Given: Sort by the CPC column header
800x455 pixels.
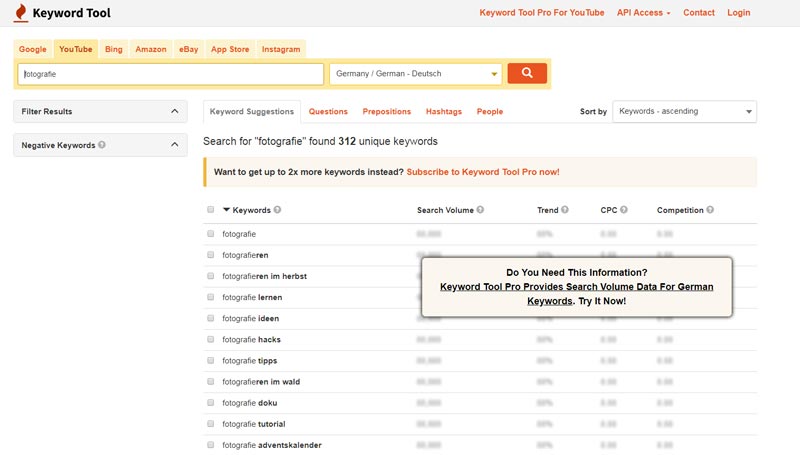Looking at the screenshot, I should click(609, 210).
